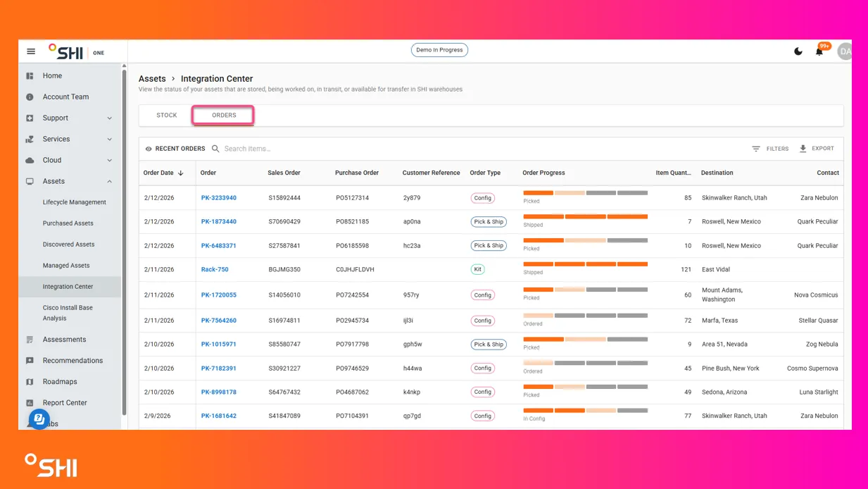Click the Assets monitor icon
868x489 pixels.
coord(30,182)
